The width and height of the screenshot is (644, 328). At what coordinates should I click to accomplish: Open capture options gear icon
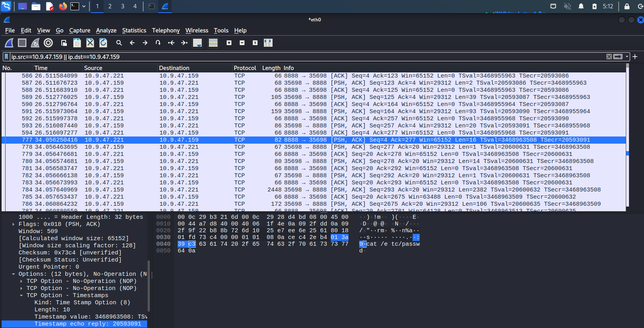48,43
